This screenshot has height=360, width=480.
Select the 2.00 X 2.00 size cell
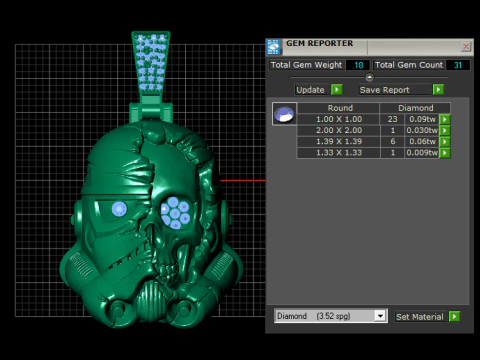click(x=338, y=130)
